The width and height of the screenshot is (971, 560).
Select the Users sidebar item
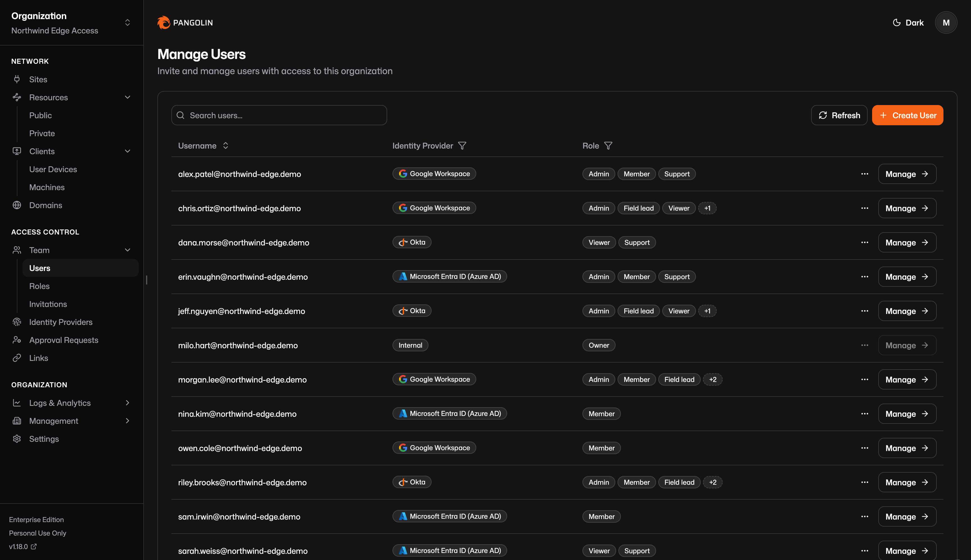(x=80, y=268)
